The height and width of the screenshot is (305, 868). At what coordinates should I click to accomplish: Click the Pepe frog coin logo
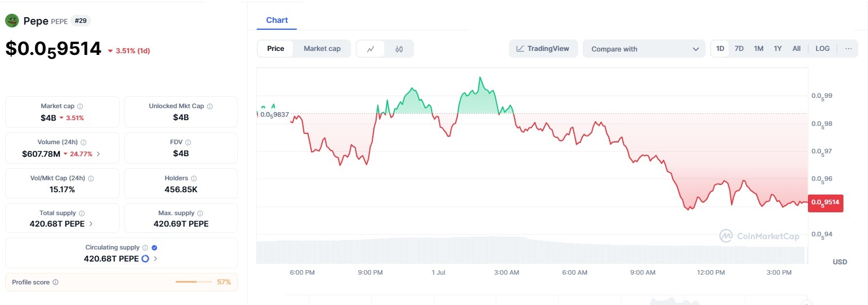coord(12,21)
